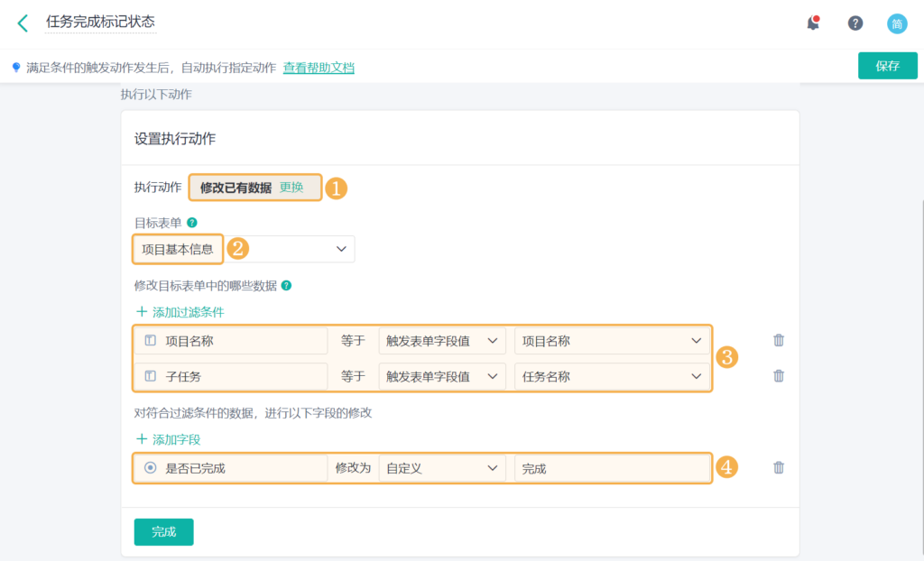Open the 自定义 value type dropdown
The width and height of the screenshot is (924, 561).
pos(442,467)
